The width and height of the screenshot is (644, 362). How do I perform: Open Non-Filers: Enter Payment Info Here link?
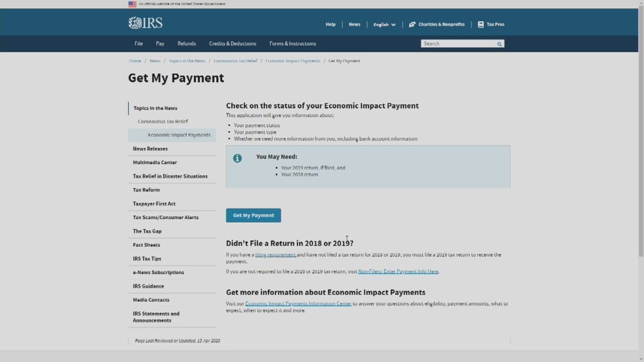click(398, 271)
